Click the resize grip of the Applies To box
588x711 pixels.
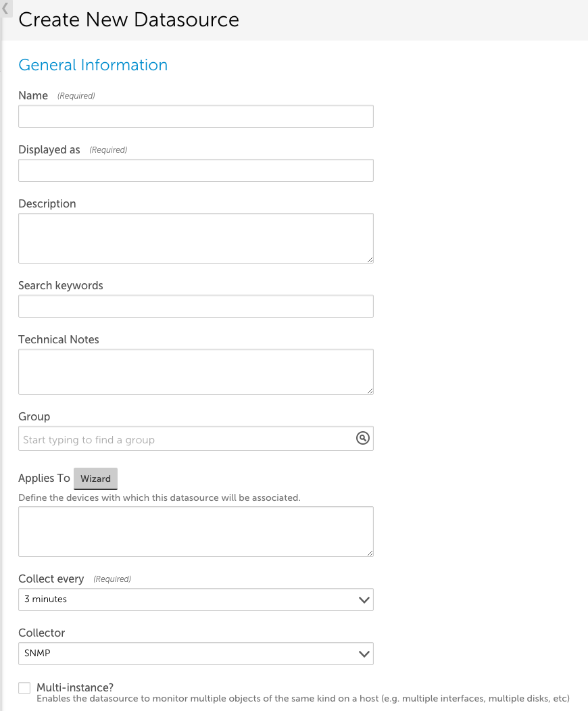[x=370, y=553]
